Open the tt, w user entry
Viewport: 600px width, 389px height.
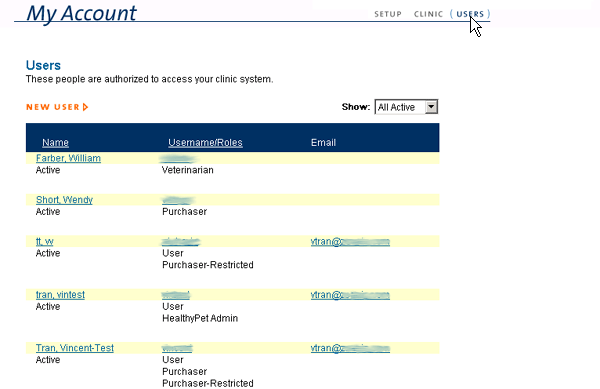click(44, 241)
